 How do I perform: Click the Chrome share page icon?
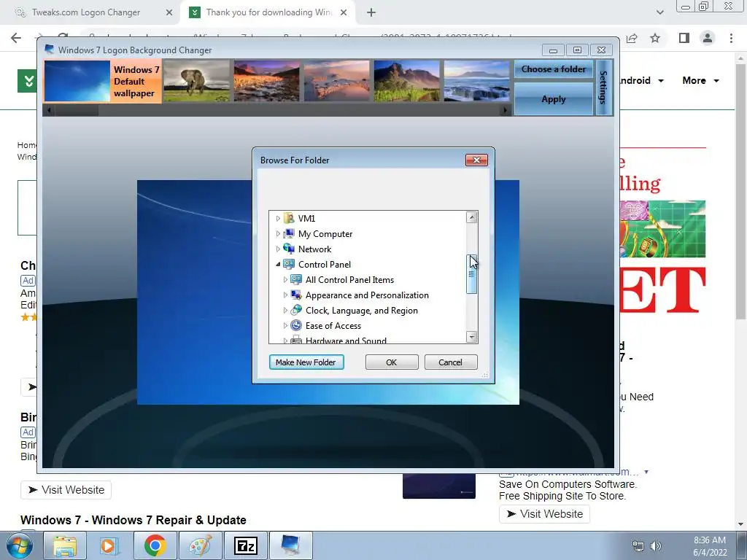click(632, 38)
